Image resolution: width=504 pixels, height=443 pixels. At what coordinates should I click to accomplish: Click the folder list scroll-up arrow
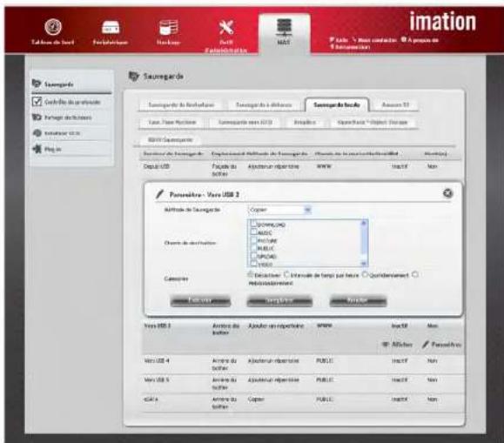[364, 223]
